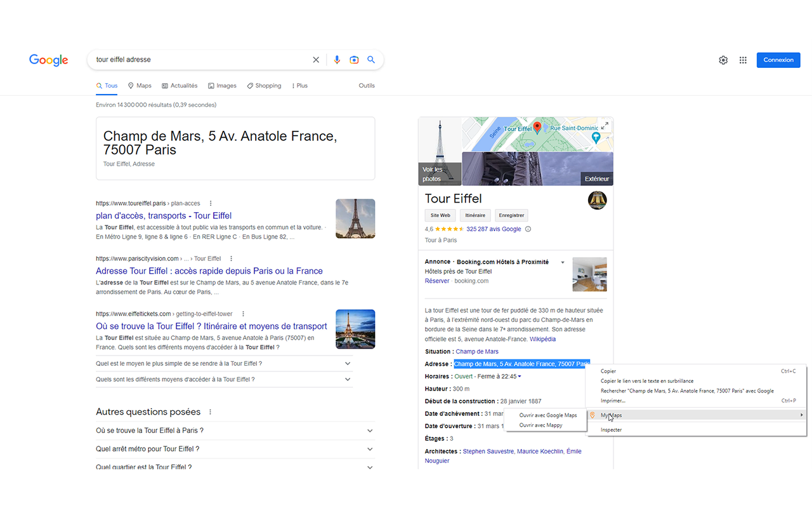Switch to the Maps tab
The height and width of the screenshot is (508, 812).
pyautogui.click(x=140, y=86)
